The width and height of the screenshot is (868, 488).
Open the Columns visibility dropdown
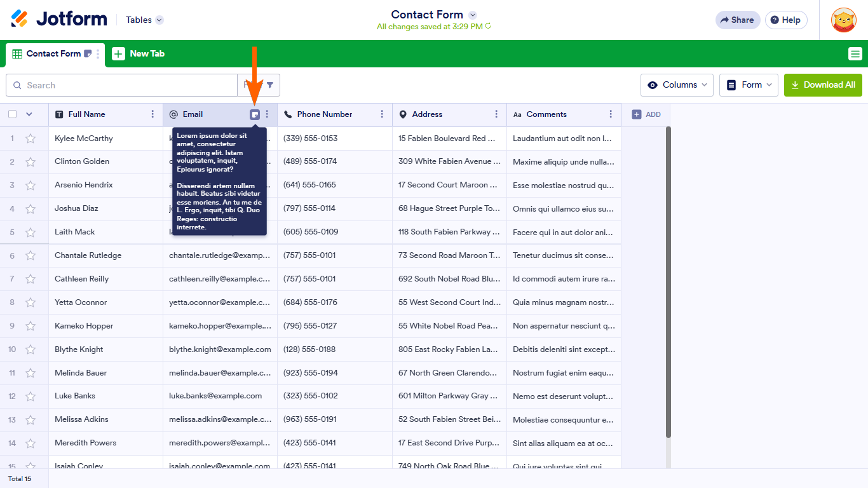677,85
